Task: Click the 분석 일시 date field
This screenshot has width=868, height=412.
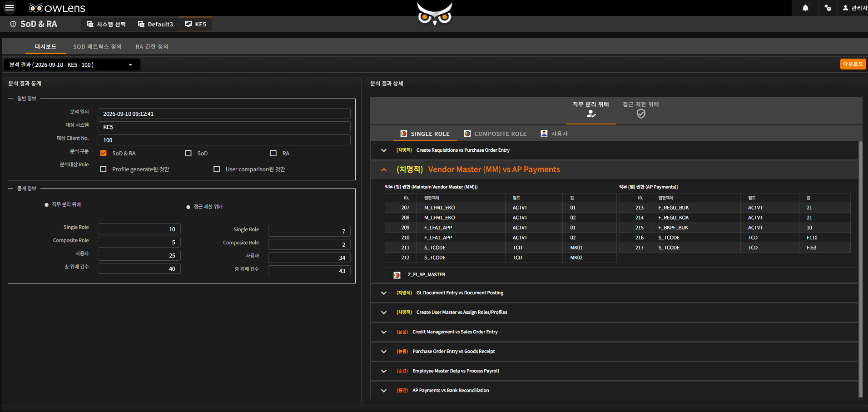Action: [x=224, y=114]
